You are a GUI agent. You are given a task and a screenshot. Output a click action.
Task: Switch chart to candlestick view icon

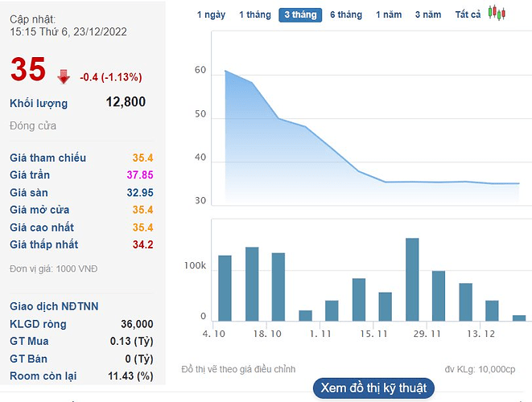[497, 13]
